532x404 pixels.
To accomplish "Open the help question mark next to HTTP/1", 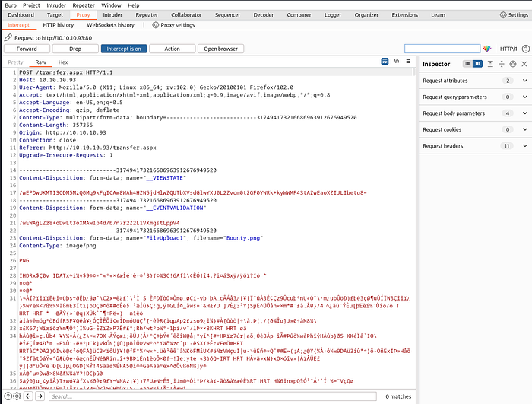I will (x=526, y=49).
